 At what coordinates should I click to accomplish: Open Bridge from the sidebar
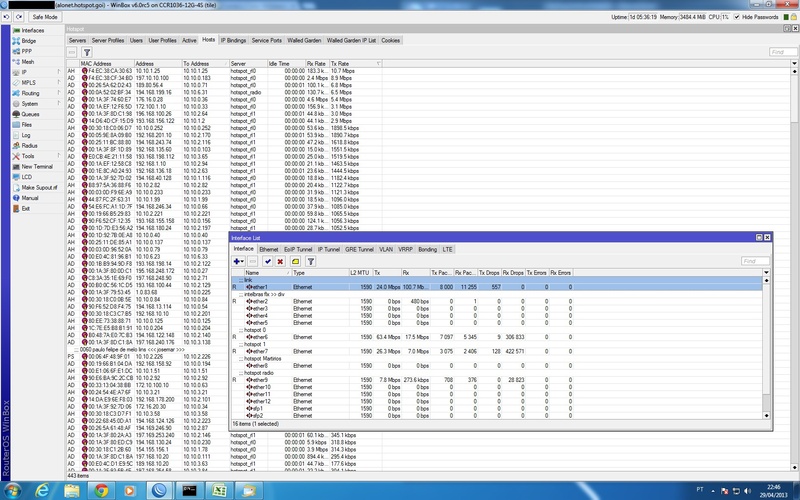[29, 41]
